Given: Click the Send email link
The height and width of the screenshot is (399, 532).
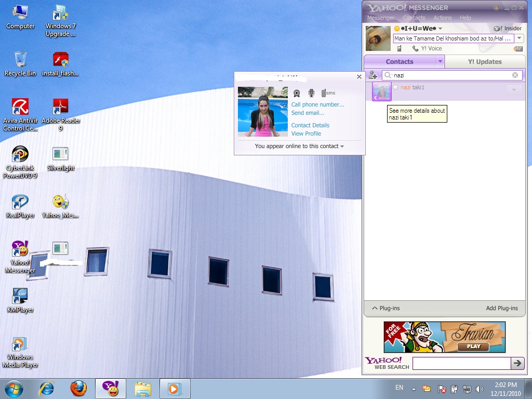Looking at the screenshot, I should (308, 113).
